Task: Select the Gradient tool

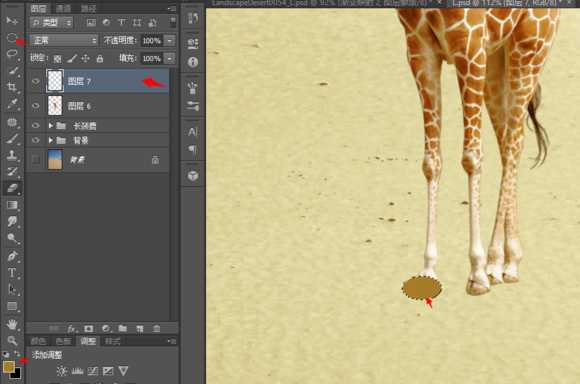Action: coord(12,205)
